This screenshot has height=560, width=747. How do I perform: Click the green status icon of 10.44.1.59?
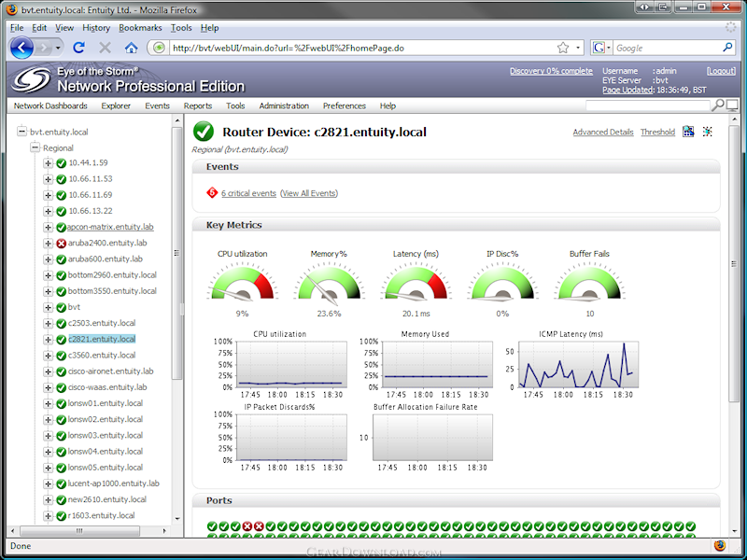[x=61, y=163]
